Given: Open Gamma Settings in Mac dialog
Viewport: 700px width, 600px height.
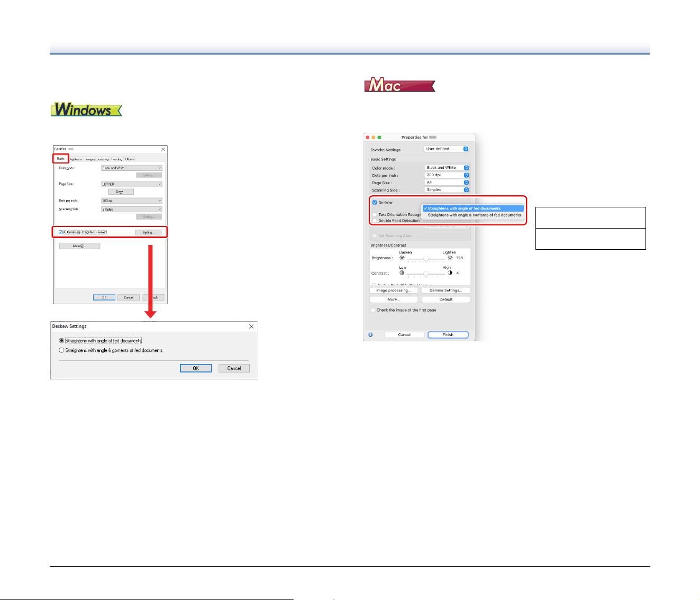Looking at the screenshot, I should (446, 290).
